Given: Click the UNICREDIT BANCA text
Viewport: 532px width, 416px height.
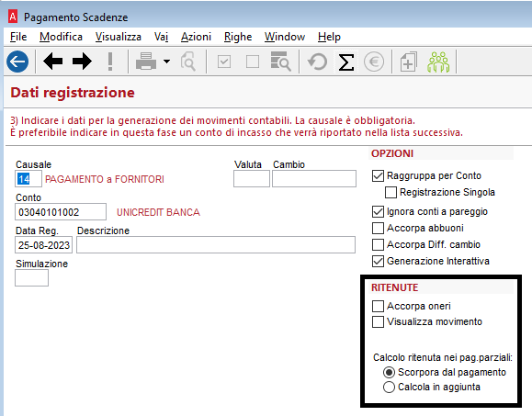Looking at the screenshot, I should (x=158, y=212).
